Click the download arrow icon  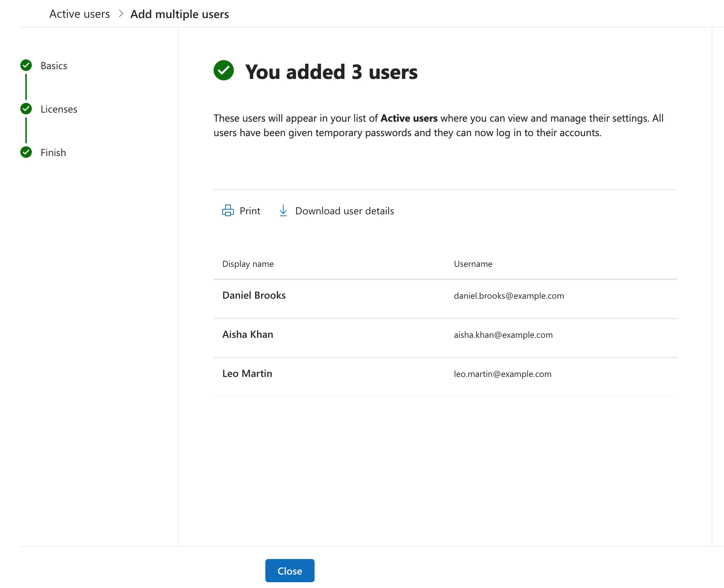pyautogui.click(x=283, y=211)
